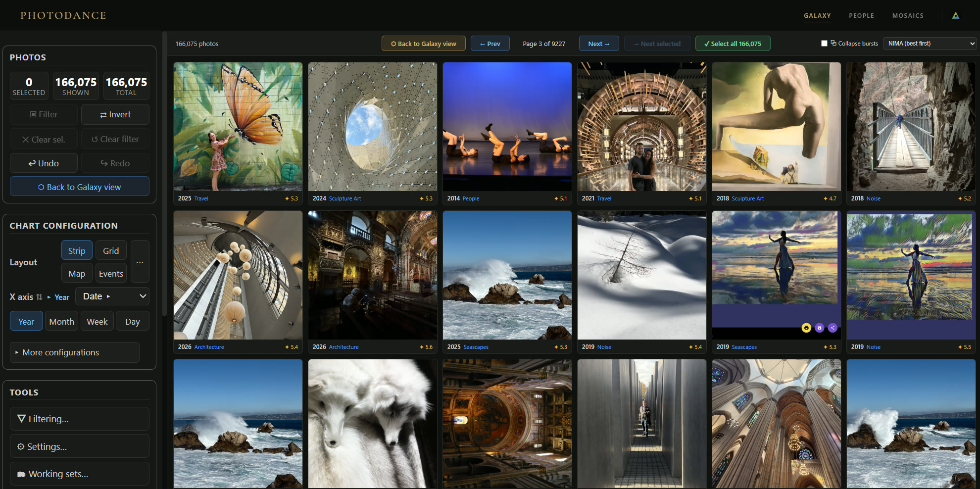Go to the Next page of photos

(599, 44)
